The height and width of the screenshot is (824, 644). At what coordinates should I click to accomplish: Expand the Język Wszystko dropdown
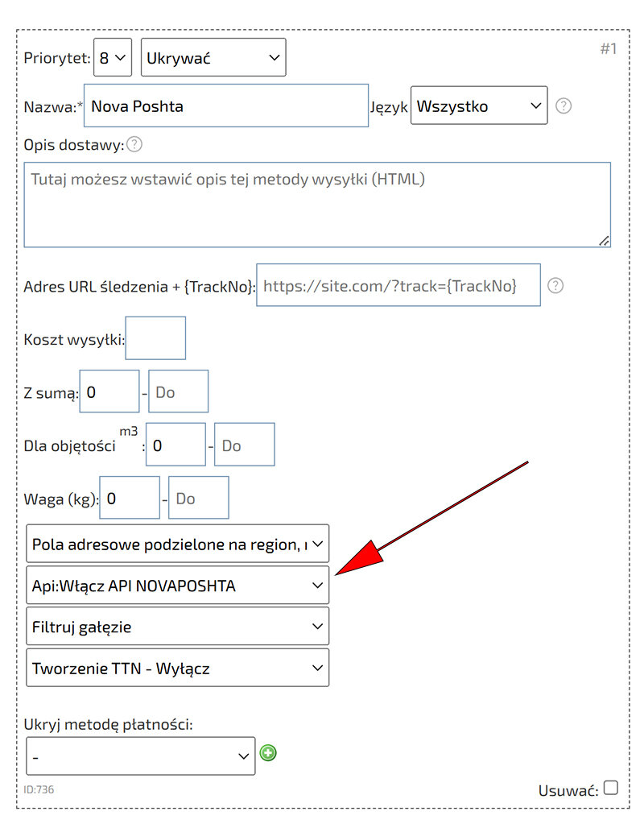(x=478, y=106)
